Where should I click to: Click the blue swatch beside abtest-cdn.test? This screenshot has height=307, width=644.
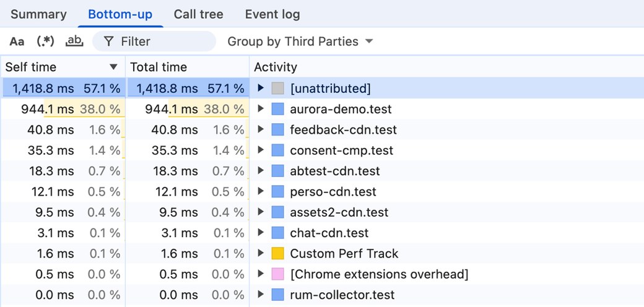277,171
